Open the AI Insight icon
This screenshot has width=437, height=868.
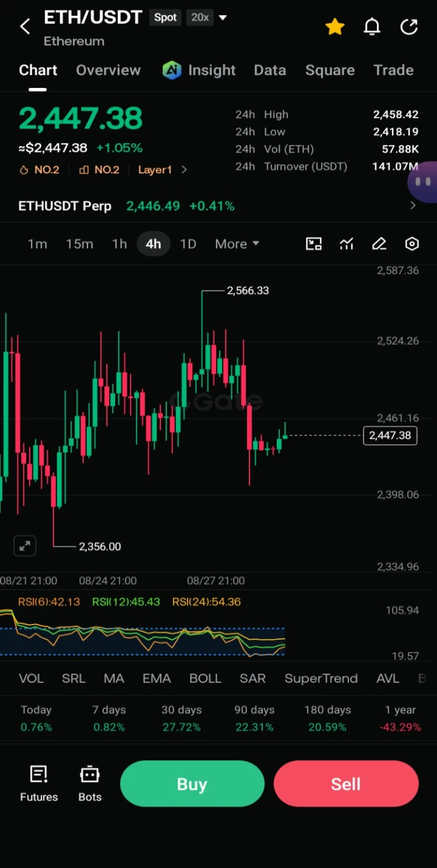(172, 70)
